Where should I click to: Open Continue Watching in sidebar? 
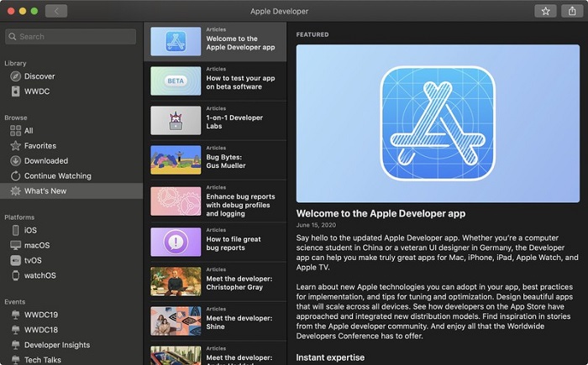pos(57,175)
